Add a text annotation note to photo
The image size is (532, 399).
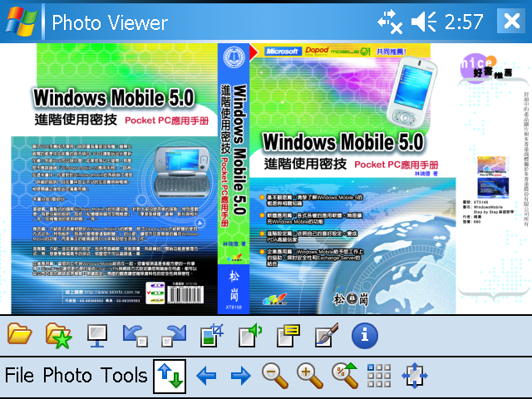tap(288, 336)
